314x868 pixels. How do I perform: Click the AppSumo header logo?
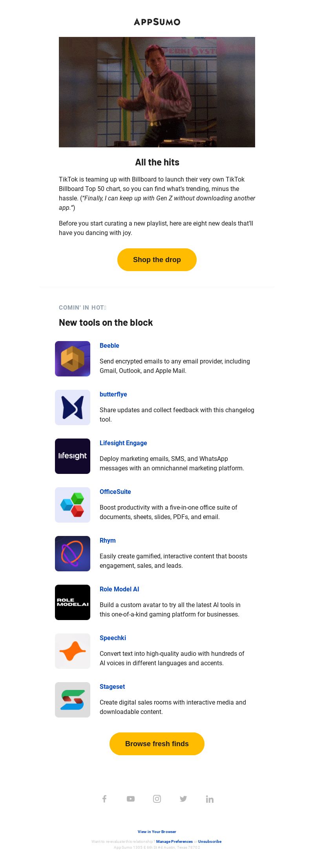pyautogui.click(x=157, y=22)
